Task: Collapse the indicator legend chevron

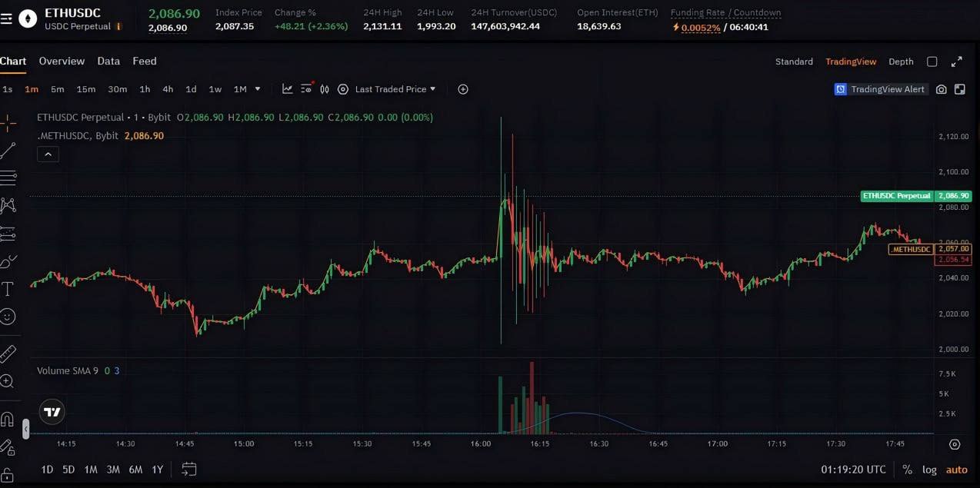Action: click(48, 154)
